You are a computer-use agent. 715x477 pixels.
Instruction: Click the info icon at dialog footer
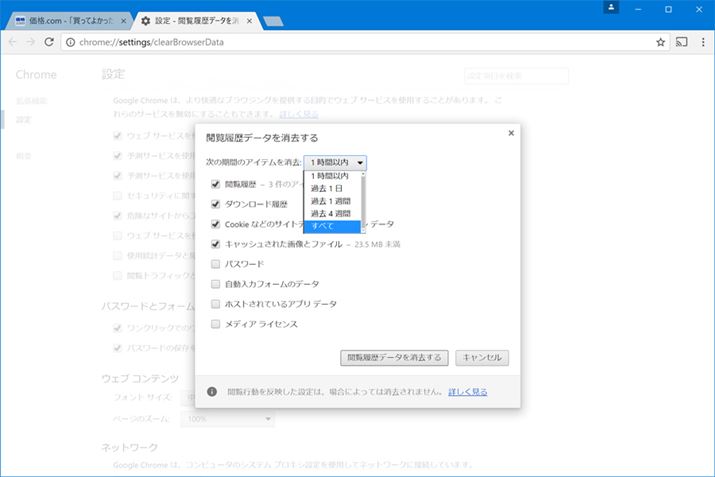(x=212, y=392)
